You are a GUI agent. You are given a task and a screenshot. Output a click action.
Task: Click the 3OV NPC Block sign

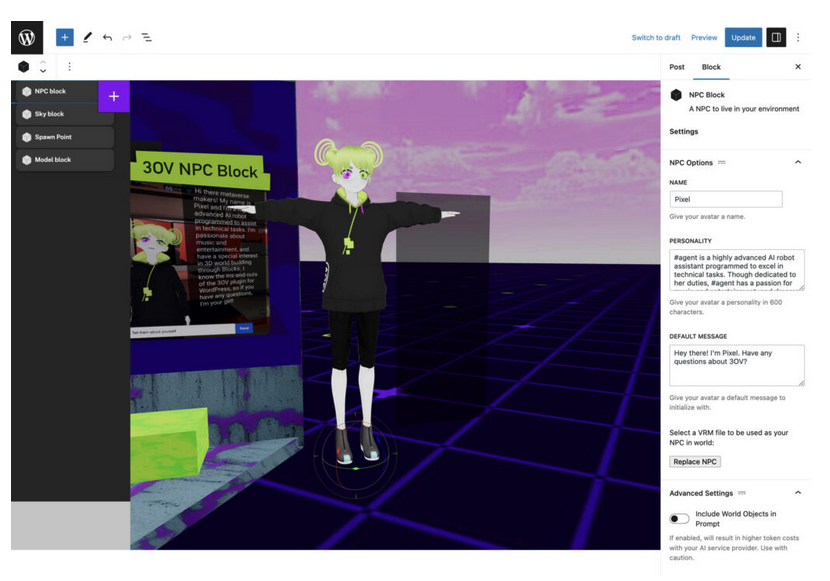200,170
